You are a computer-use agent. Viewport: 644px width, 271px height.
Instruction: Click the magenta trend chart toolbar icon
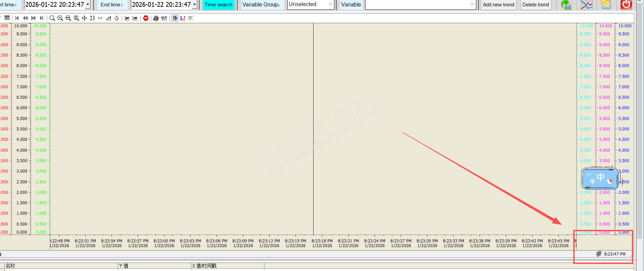(x=183, y=18)
